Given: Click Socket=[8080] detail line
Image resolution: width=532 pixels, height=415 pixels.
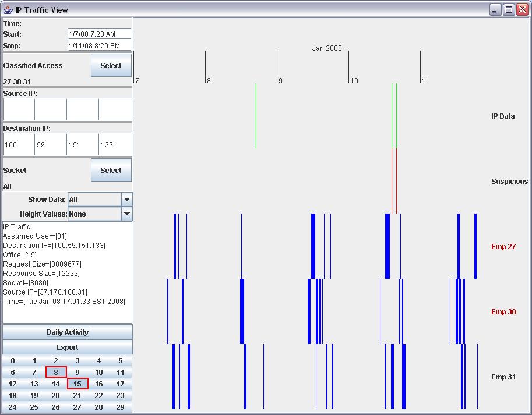Looking at the screenshot, I should pyautogui.click(x=26, y=282).
